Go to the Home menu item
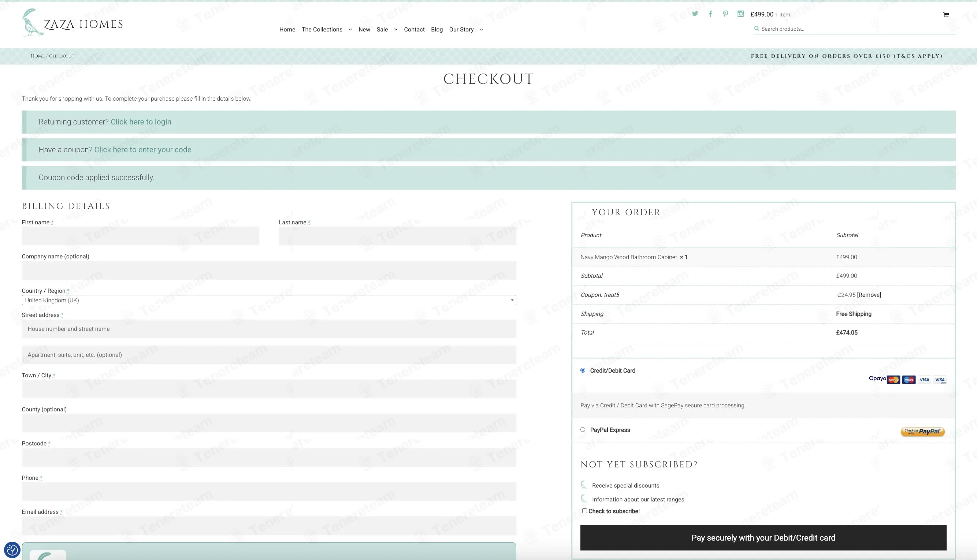This screenshot has width=977, height=560. click(287, 30)
